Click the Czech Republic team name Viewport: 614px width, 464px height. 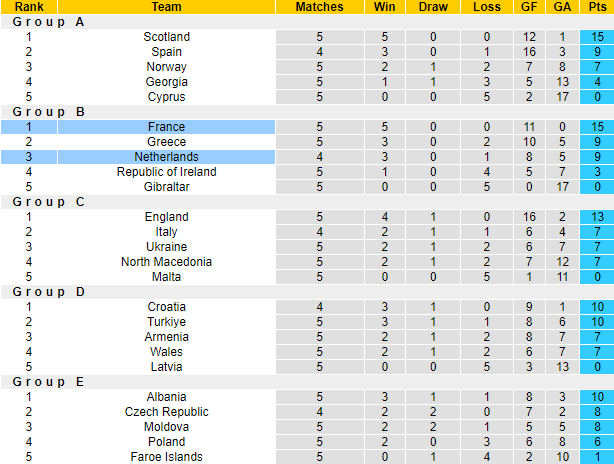pyautogui.click(x=166, y=412)
